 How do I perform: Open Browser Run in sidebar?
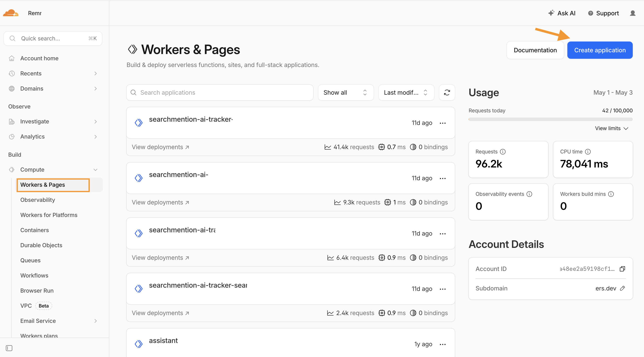click(x=37, y=290)
